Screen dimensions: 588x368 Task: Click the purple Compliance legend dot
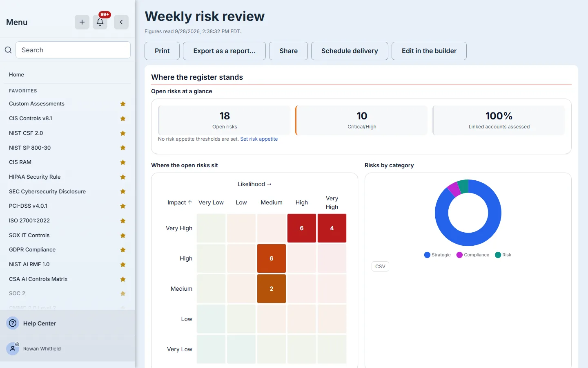[459, 255]
